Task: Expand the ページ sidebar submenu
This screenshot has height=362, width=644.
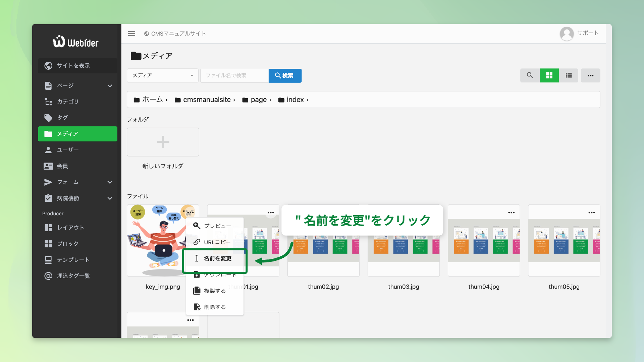Action: coord(110,86)
